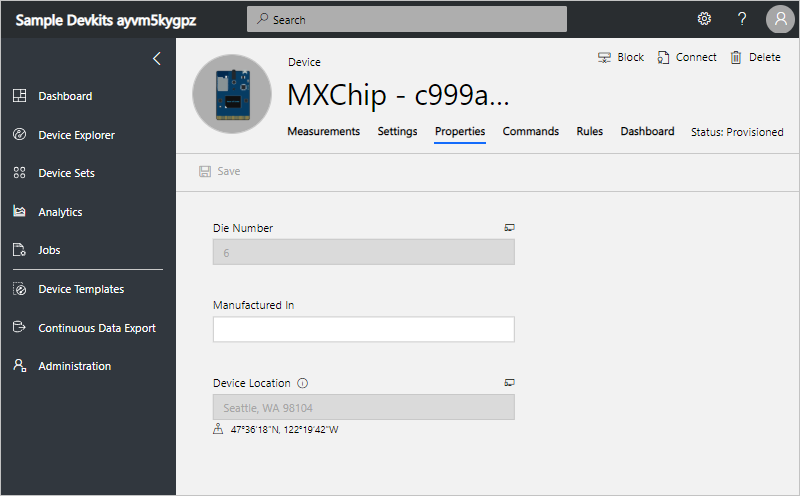Image resolution: width=800 pixels, height=496 pixels.
Task: Click the search magnifier icon
Action: [262, 19]
